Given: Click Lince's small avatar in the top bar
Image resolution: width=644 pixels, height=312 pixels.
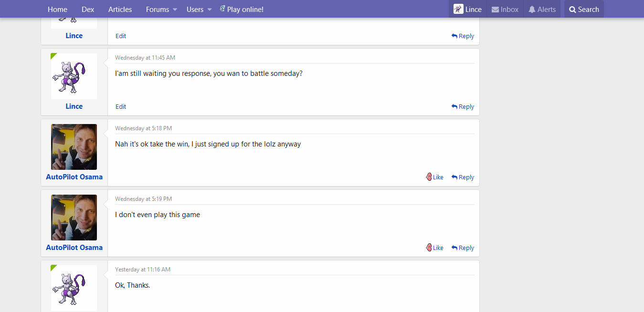Looking at the screenshot, I should 458,9.
